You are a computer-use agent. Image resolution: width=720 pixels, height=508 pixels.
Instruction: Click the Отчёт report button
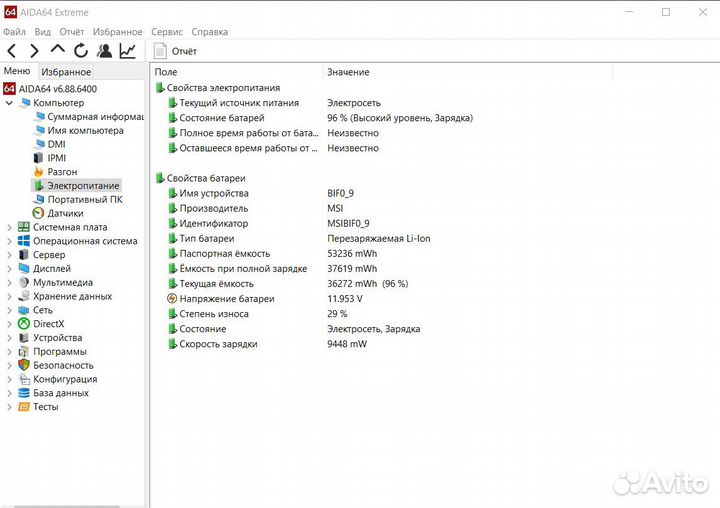[175, 51]
